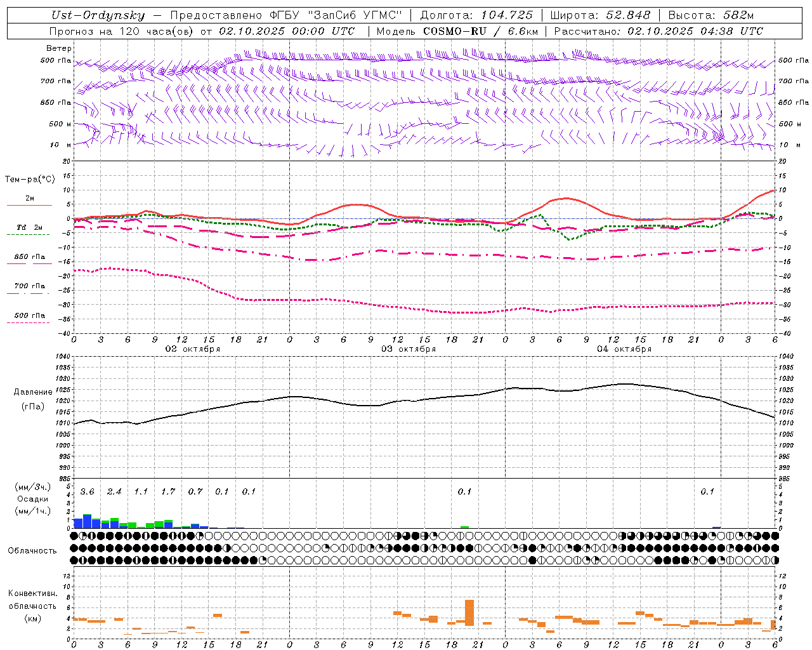Click the longitude value 'Долгота: 104.725'
Viewport: 812px width, 650px height.
coord(476,16)
